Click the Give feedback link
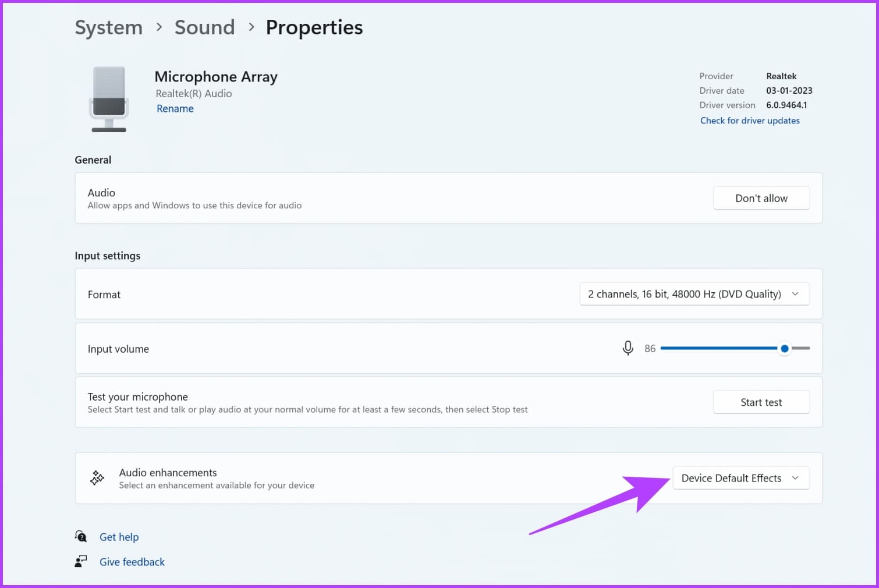The image size is (879, 588). [132, 561]
